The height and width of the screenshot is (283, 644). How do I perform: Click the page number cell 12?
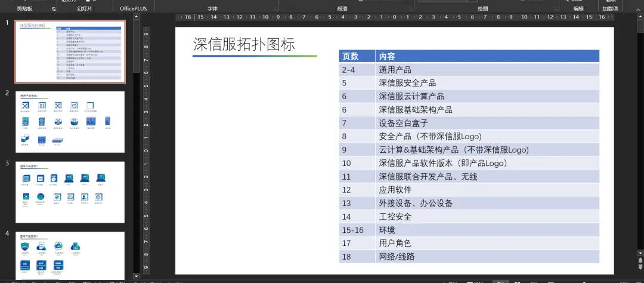(357, 190)
